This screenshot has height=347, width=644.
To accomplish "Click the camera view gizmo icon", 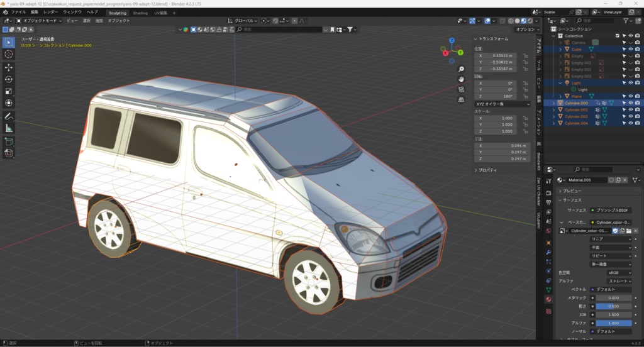I will (x=461, y=89).
